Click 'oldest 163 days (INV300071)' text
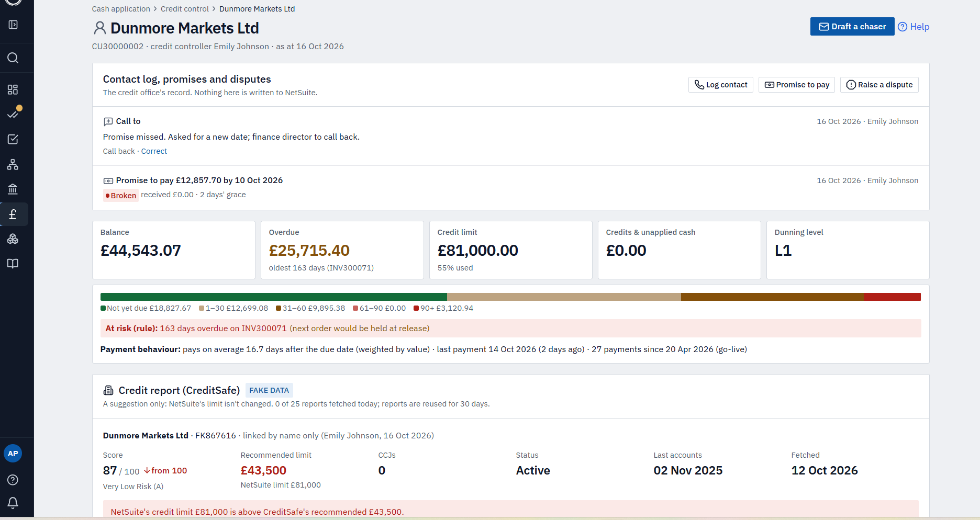Viewport: 980px width, 520px height. tap(321, 268)
